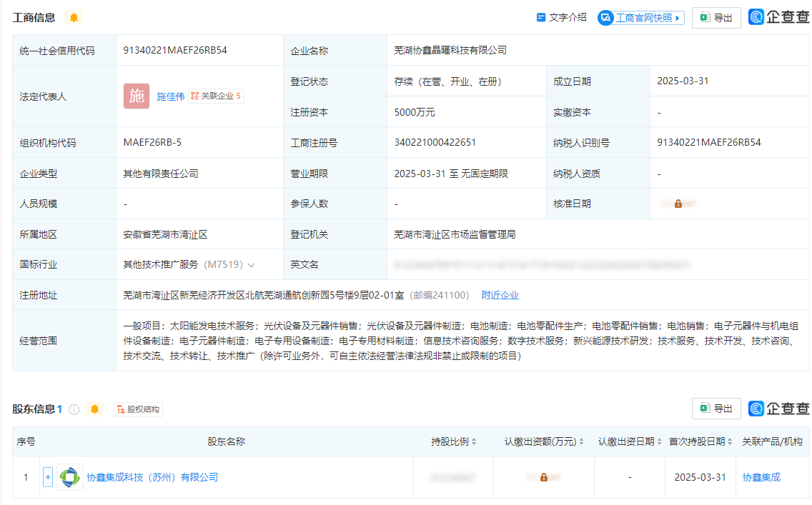Click the bell icon beside 工商信息
812x505 pixels.
[74, 18]
